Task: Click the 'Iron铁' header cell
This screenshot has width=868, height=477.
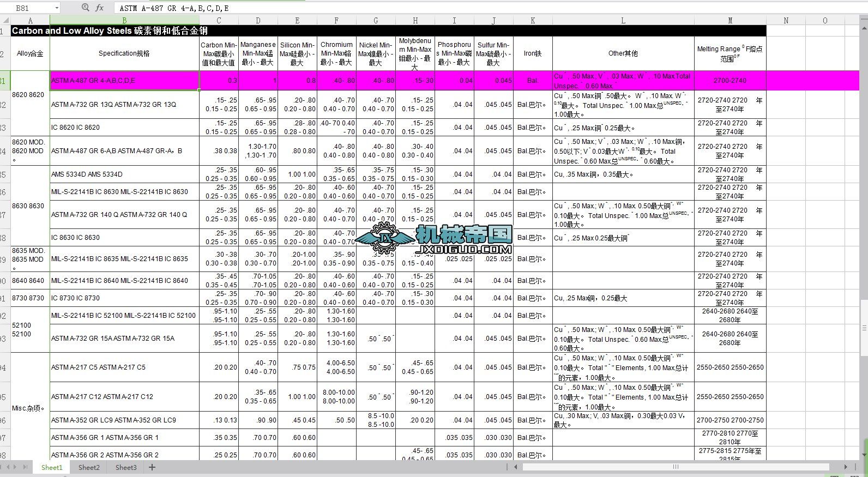Action: (533, 53)
